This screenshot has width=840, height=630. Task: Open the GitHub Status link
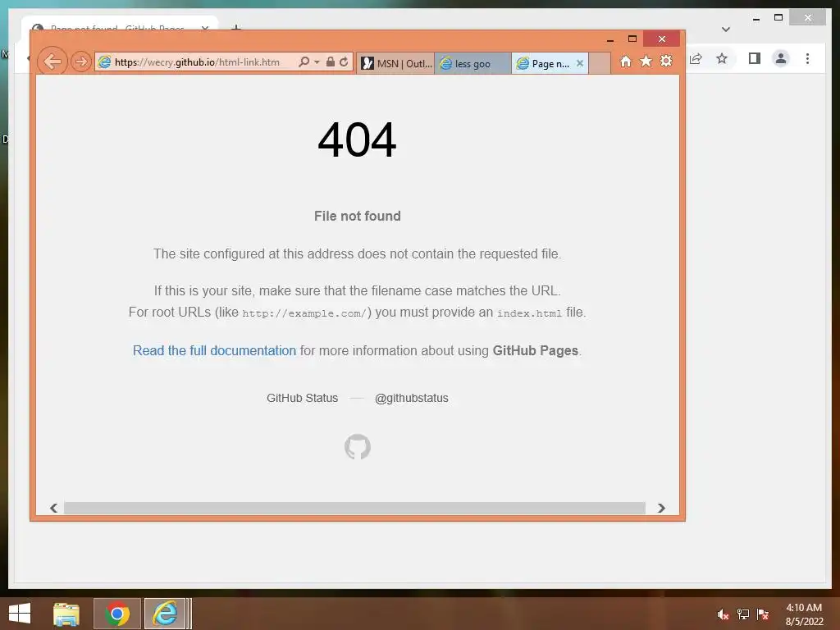(x=302, y=398)
